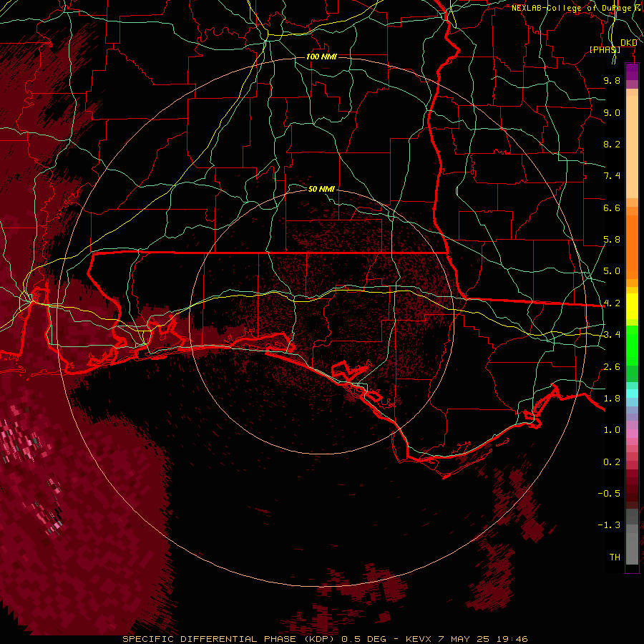The width and height of the screenshot is (644, 644).
Task: Click the 9.8 value on color scale
Action: pyautogui.click(x=612, y=80)
